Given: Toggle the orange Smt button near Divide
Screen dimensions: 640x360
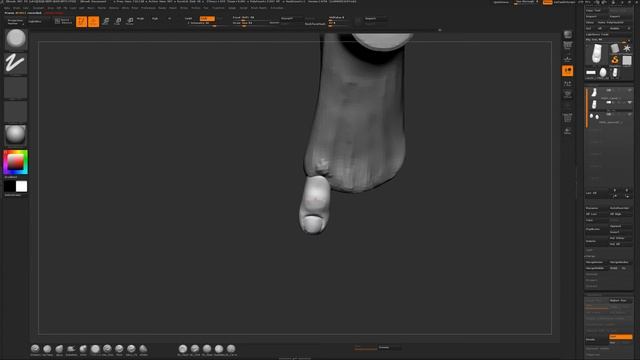Looking at the screenshot, I should pyautogui.click(x=620, y=337).
